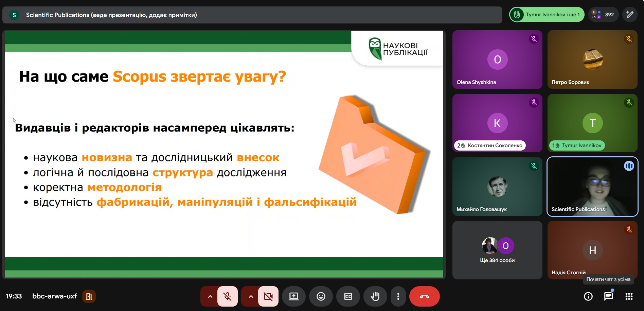The width and height of the screenshot is (644, 311).
Task: Select the Scientific Publications video tile
Action: click(592, 186)
